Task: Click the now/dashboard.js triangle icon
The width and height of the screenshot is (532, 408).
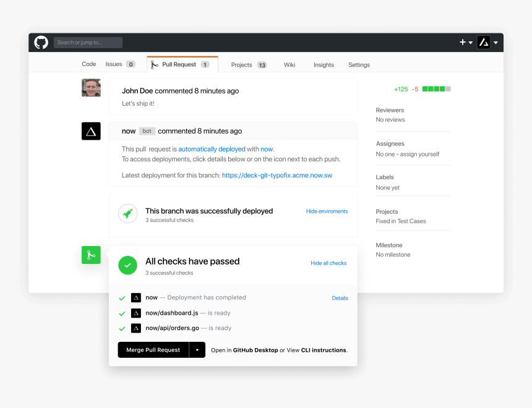Action: pos(136,313)
